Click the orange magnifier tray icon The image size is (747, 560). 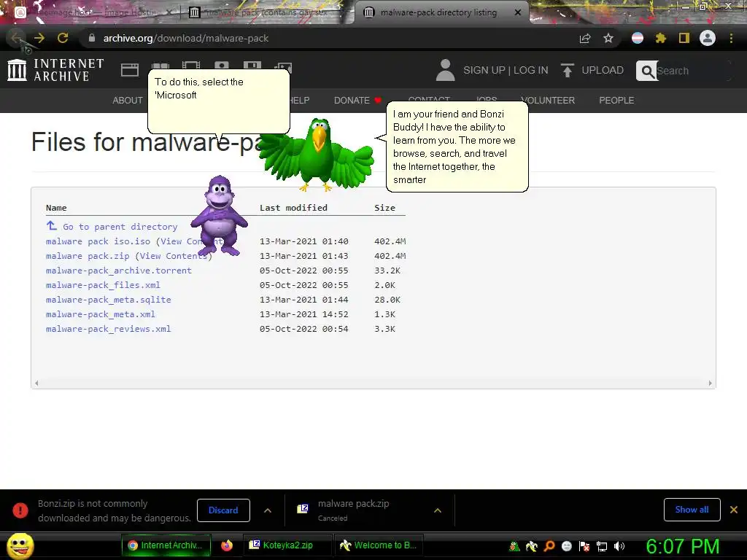point(549,546)
